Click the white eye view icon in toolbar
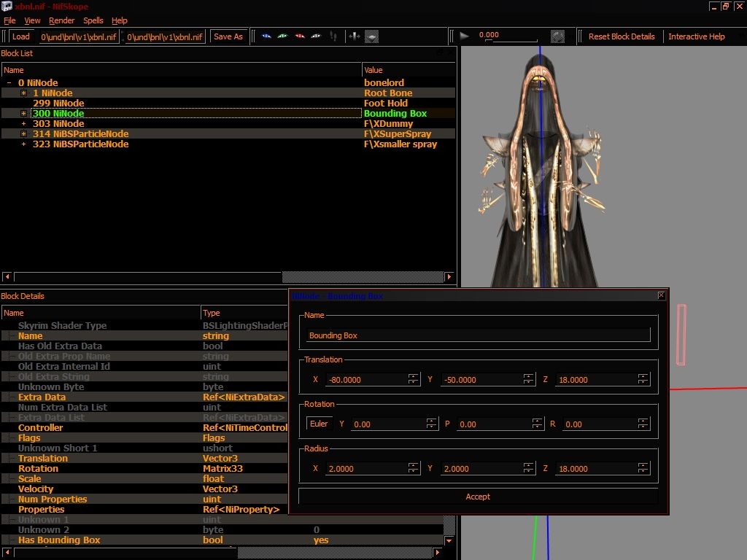 tap(316, 36)
